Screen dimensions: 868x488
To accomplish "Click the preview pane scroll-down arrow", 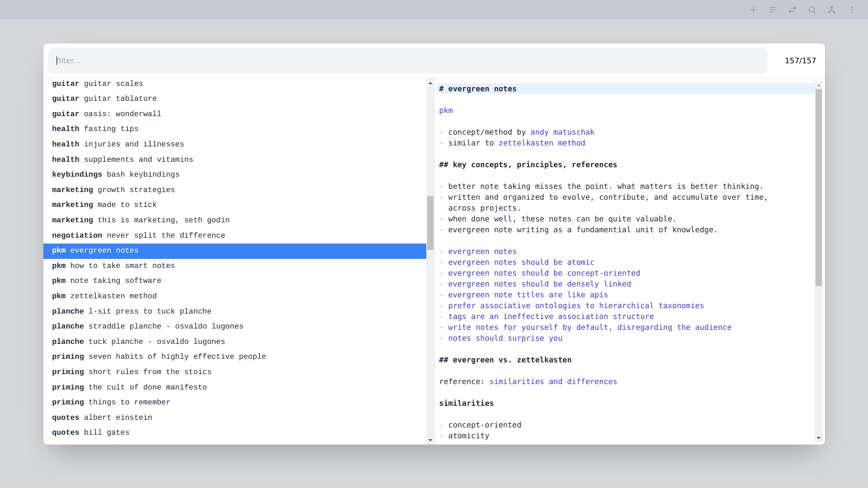I will click(819, 438).
